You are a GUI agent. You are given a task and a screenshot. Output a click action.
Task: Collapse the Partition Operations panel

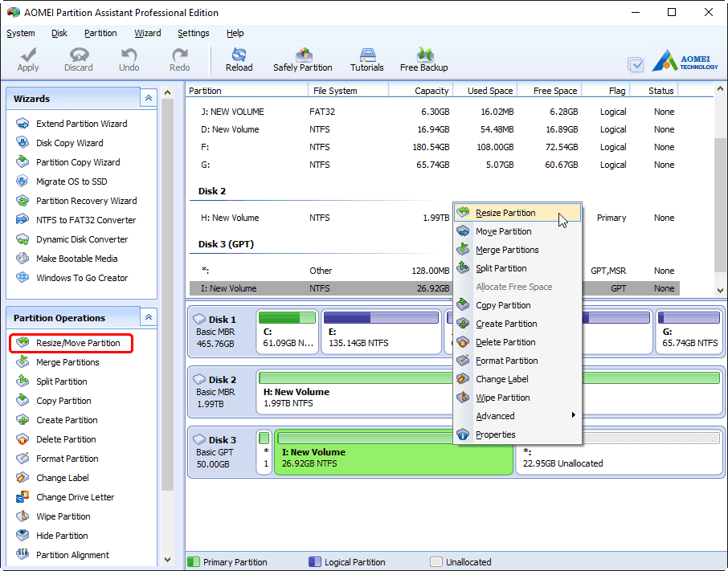coord(149,317)
